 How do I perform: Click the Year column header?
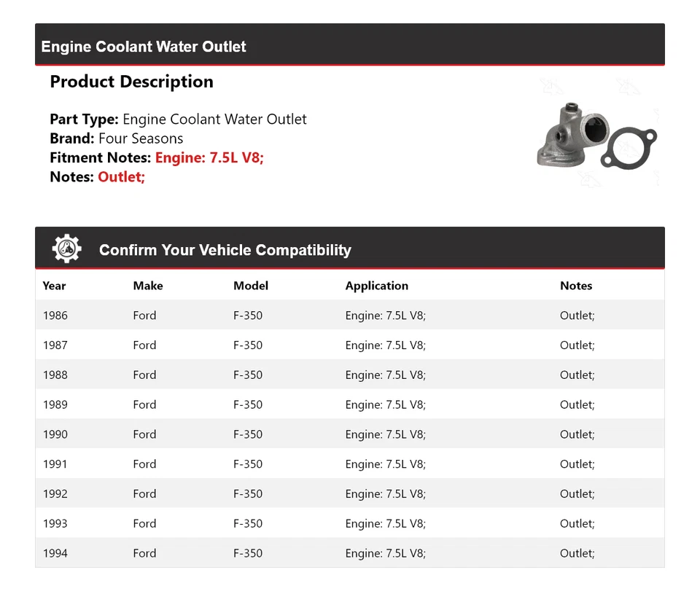[54, 286]
